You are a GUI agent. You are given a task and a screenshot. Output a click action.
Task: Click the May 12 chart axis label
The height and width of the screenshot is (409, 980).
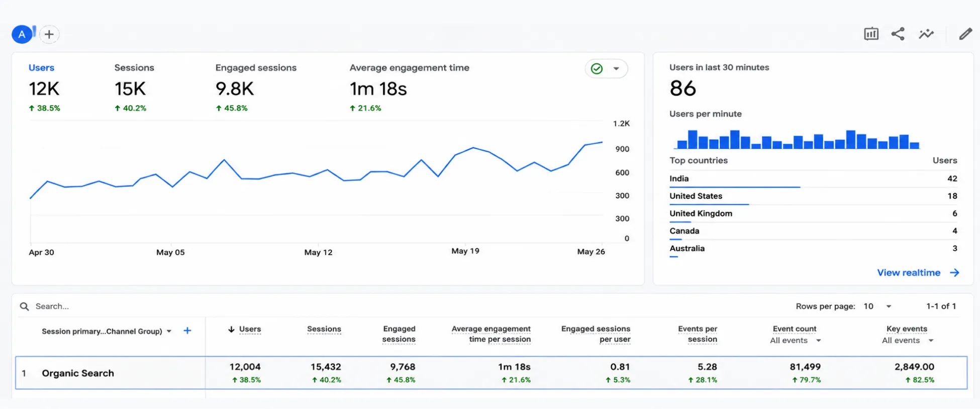pyautogui.click(x=318, y=252)
